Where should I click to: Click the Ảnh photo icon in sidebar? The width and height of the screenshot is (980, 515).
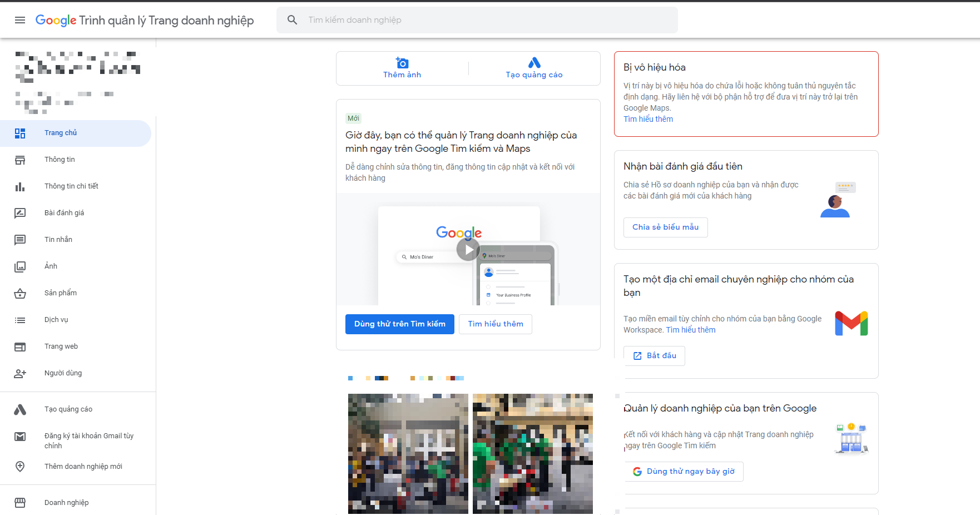click(20, 266)
